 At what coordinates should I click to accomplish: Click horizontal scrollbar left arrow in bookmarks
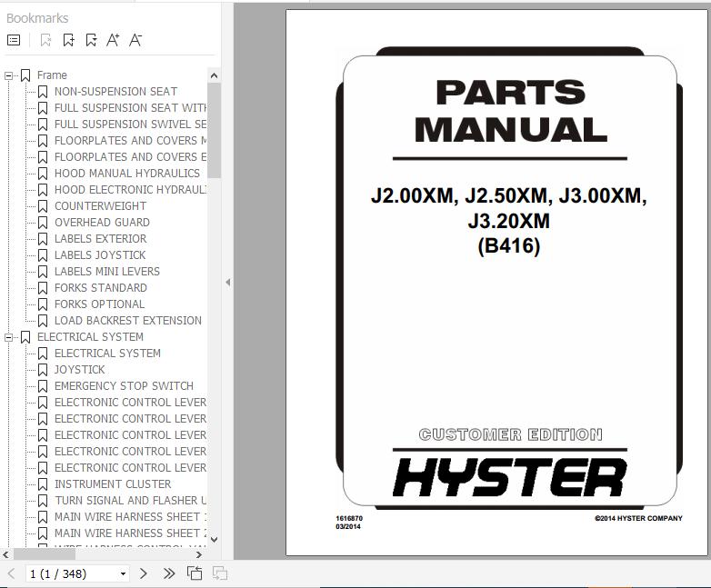5,554
